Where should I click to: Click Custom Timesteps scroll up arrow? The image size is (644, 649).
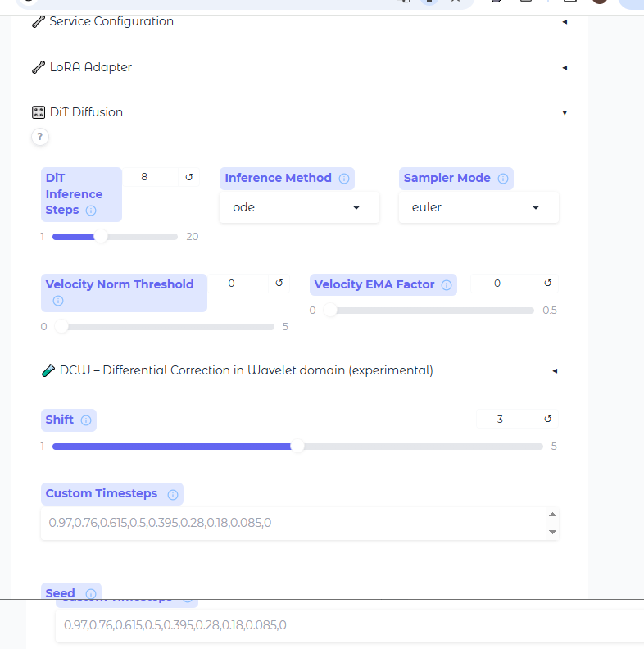pyautogui.click(x=552, y=515)
